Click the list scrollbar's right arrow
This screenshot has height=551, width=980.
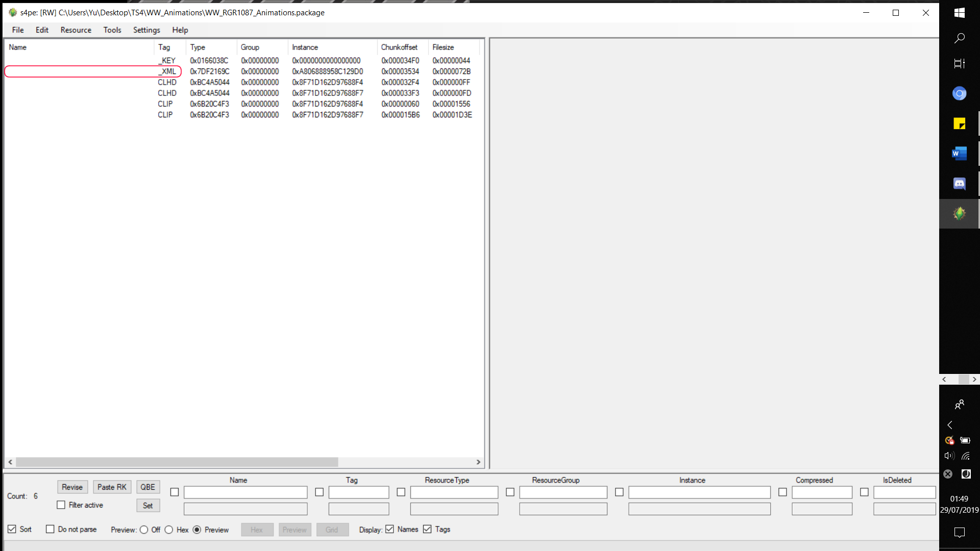[x=478, y=462]
